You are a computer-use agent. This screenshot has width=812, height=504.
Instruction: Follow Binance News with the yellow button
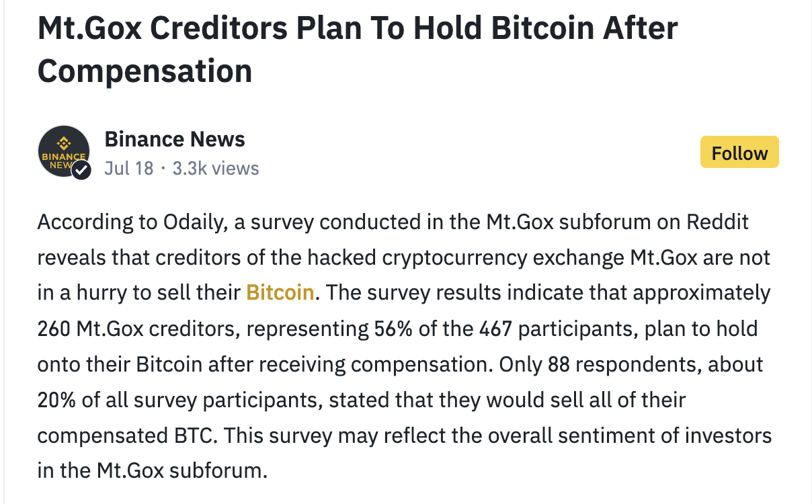point(739,153)
